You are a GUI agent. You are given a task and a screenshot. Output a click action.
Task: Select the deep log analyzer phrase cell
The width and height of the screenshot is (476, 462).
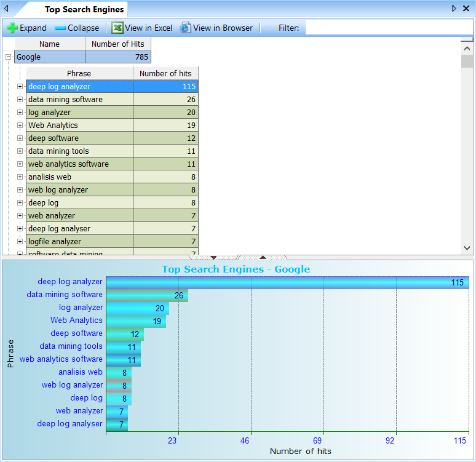79,86
